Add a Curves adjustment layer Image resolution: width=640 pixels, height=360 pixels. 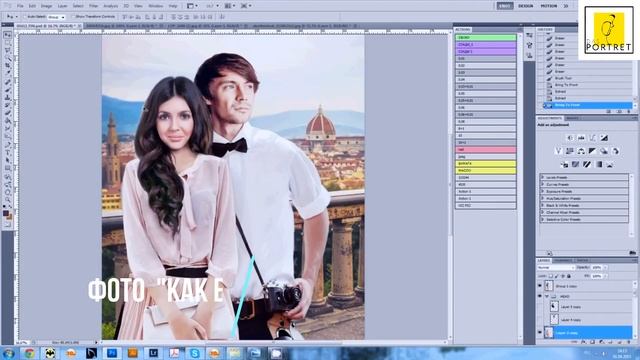point(593,138)
